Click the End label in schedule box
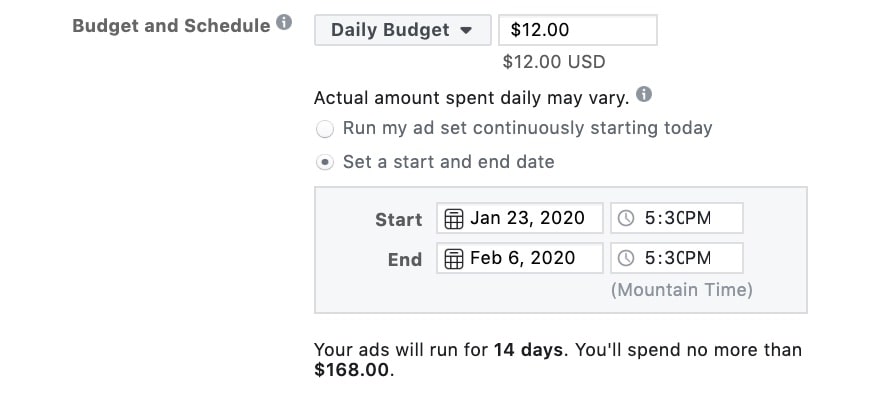 point(404,259)
